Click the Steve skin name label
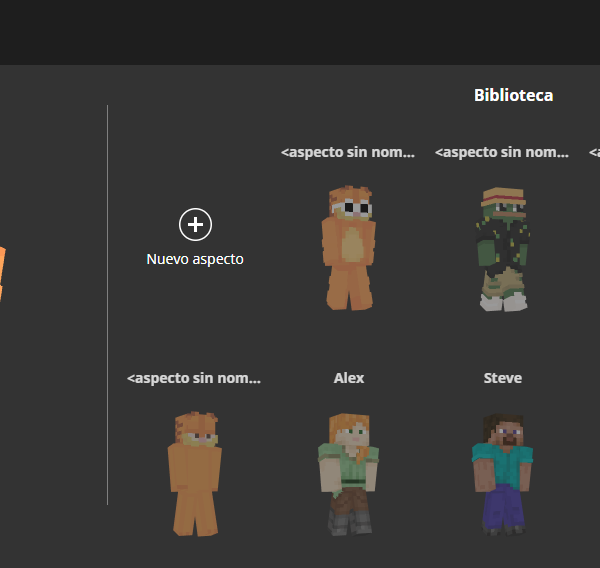This screenshot has height=568, width=600. coord(502,378)
